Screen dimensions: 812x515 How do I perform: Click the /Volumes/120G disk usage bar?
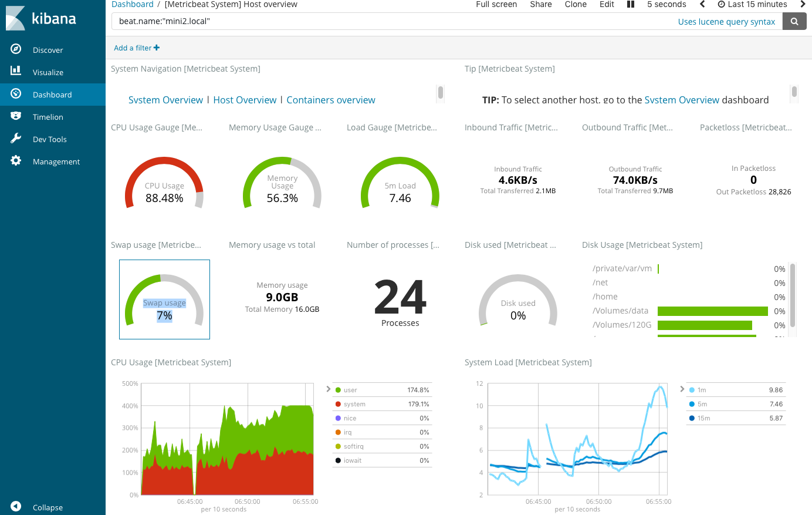[705, 325]
